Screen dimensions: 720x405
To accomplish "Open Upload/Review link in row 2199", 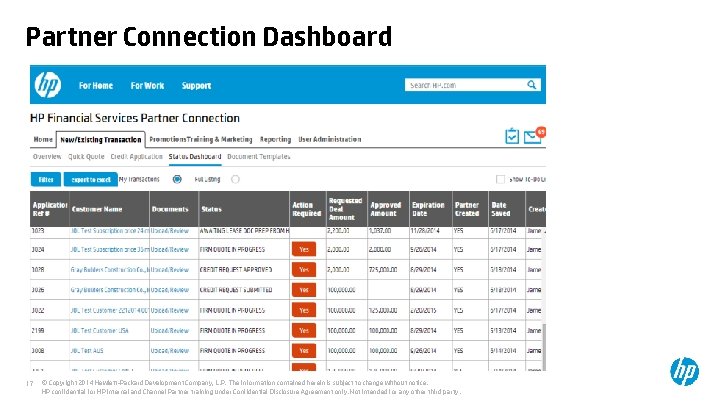I will [170, 330].
